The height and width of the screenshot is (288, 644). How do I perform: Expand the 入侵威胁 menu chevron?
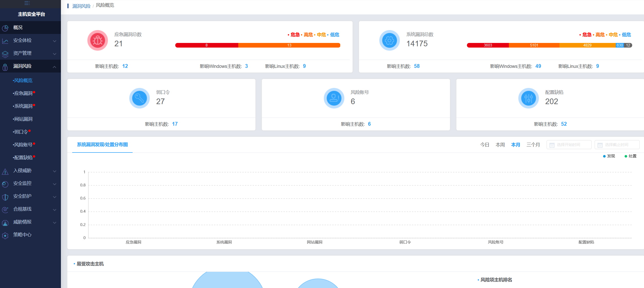pyautogui.click(x=54, y=171)
